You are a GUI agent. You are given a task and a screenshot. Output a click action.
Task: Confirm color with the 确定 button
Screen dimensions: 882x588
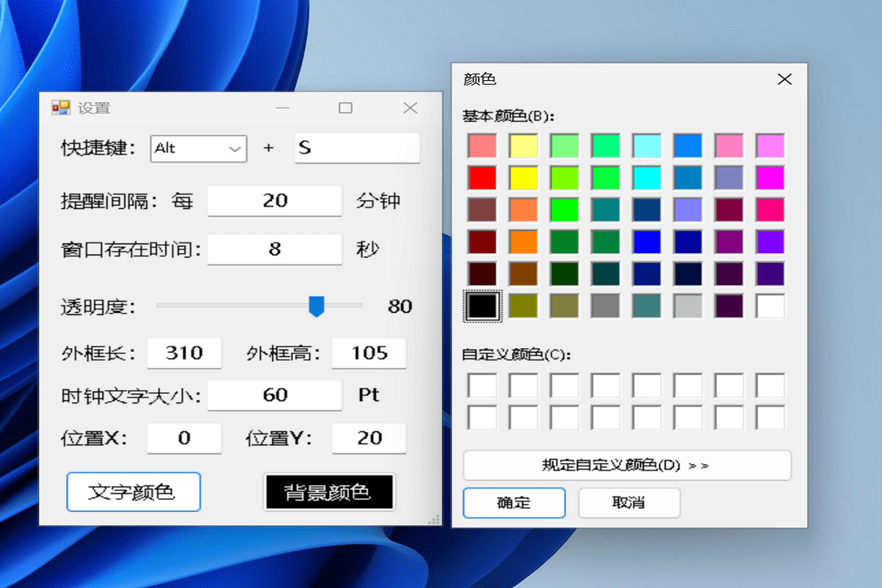click(514, 503)
